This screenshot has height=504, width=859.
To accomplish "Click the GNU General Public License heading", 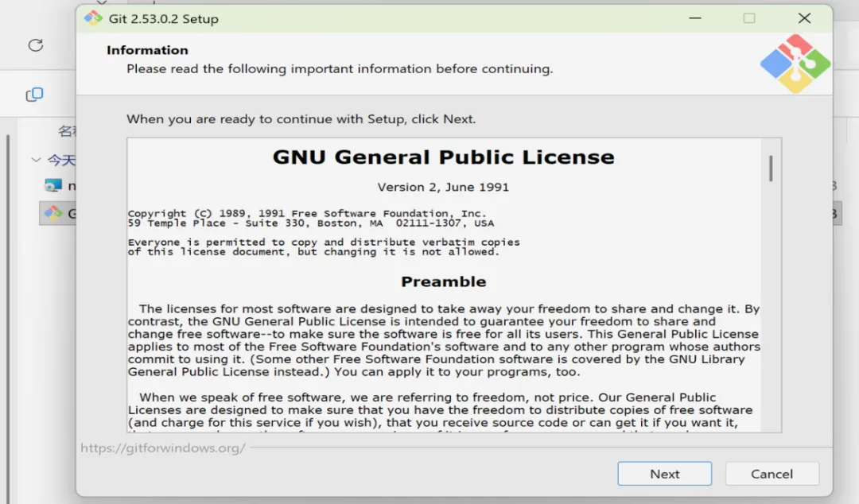I will coord(444,157).
